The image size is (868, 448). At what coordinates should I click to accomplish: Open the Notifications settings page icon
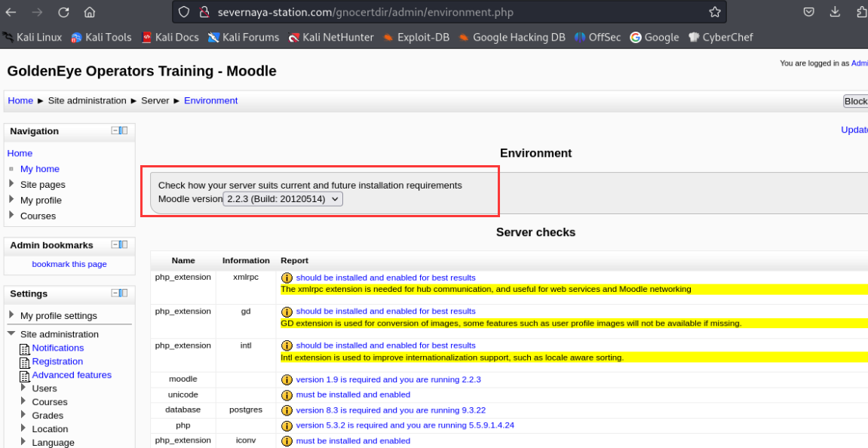[24, 348]
